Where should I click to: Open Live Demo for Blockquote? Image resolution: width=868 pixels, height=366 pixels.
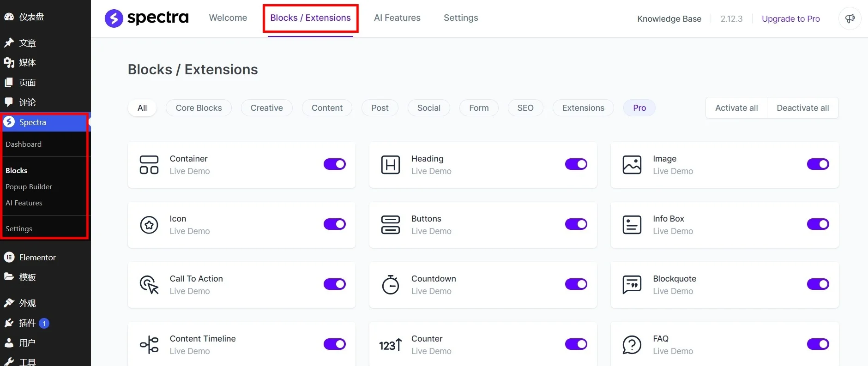tap(673, 291)
